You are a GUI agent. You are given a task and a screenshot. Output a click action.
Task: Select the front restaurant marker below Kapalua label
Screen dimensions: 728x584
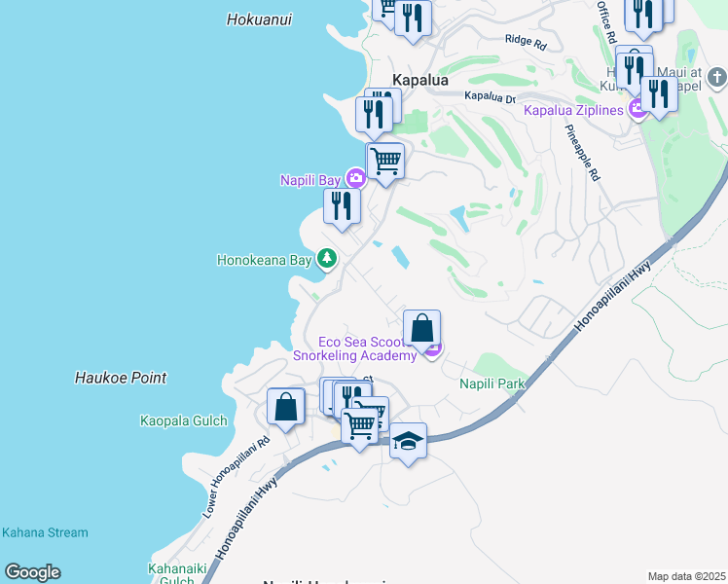pyautogui.click(x=374, y=117)
